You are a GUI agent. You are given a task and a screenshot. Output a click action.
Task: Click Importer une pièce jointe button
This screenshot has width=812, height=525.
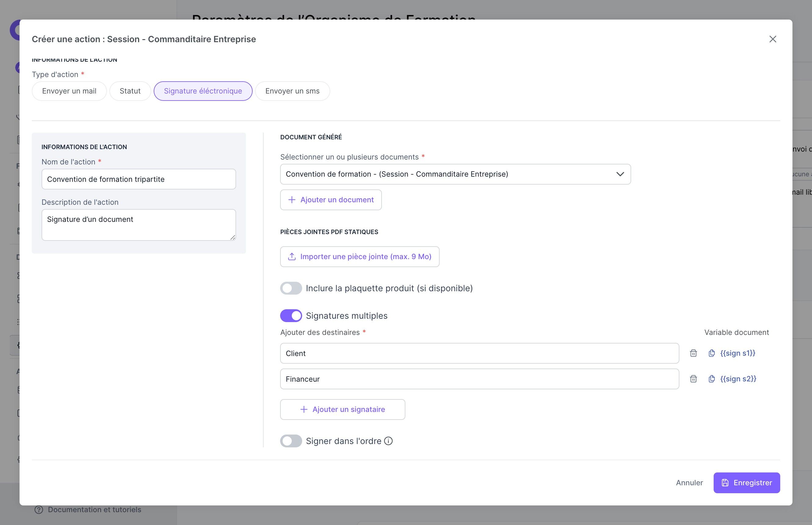click(x=360, y=257)
